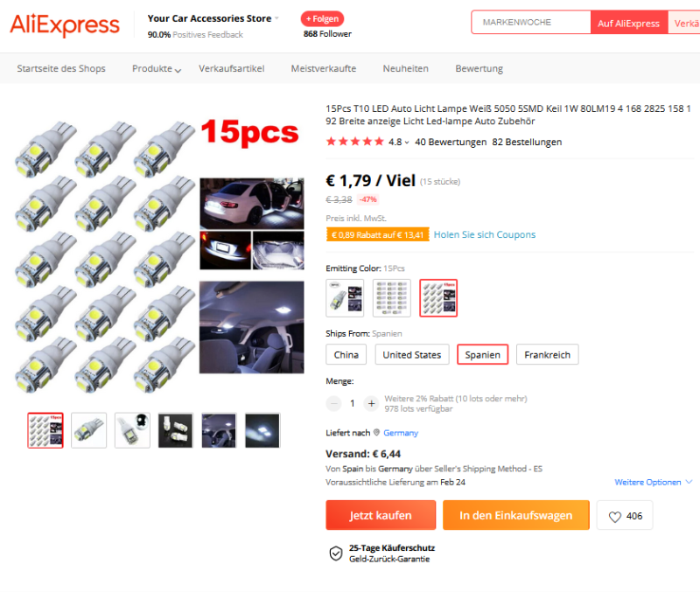This screenshot has width=700, height=592.
Task: Open the Bewertung tab
Action: tap(479, 69)
